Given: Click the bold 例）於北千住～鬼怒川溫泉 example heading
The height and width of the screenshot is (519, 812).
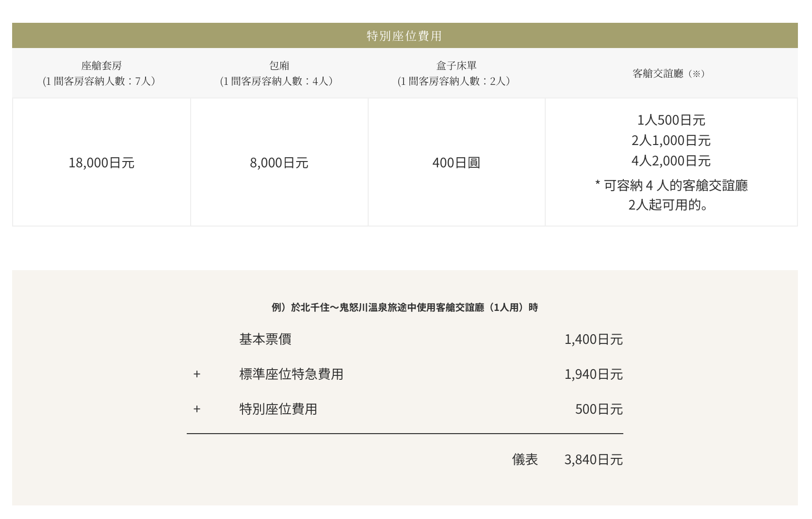Looking at the screenshot, I should pos(405,308).
